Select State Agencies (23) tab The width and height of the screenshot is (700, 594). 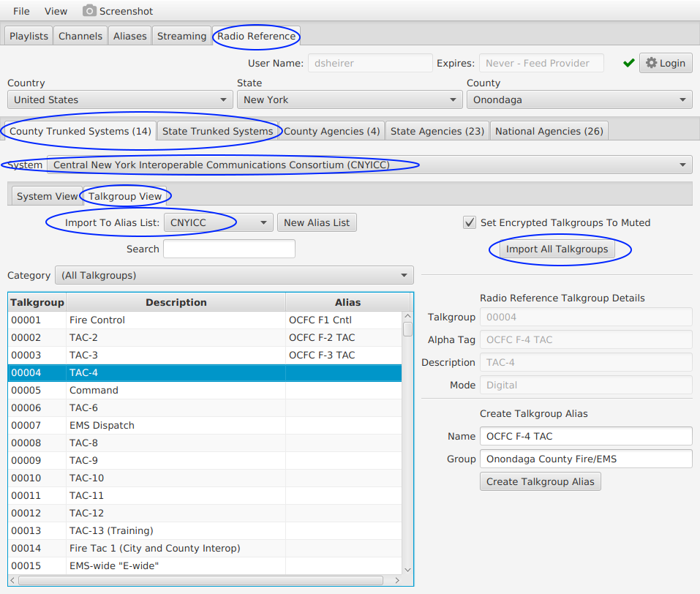(x=437, y=131)
